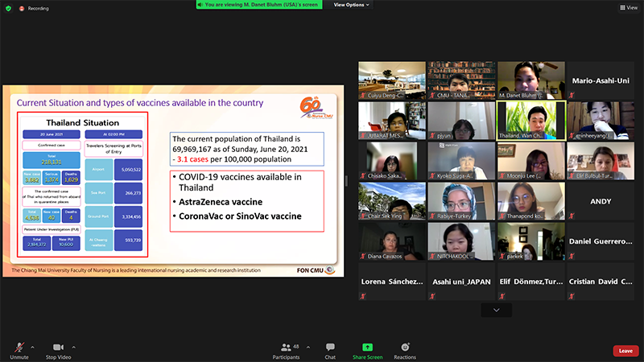Click the FON CMU logo on slide

pos(316,270)
